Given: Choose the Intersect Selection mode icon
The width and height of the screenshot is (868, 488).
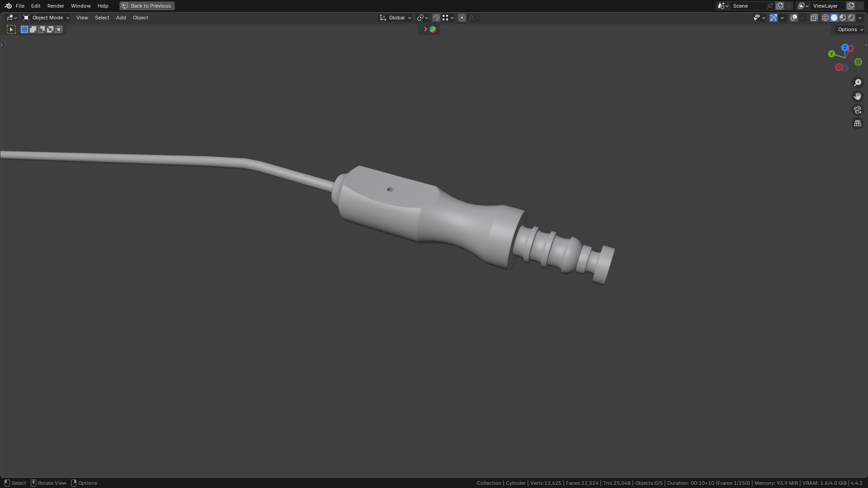Looking at the screenshot, I should (x=59, y=29).
